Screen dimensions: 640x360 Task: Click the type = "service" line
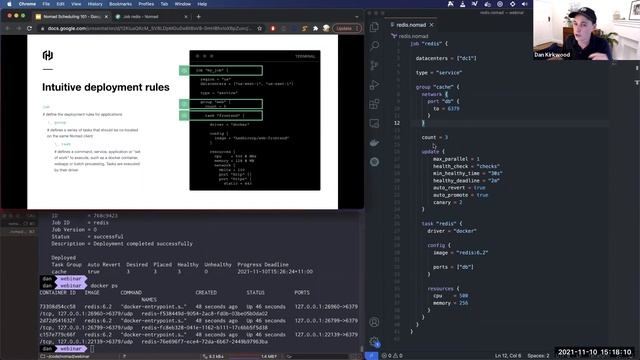(x=439, y=73)
